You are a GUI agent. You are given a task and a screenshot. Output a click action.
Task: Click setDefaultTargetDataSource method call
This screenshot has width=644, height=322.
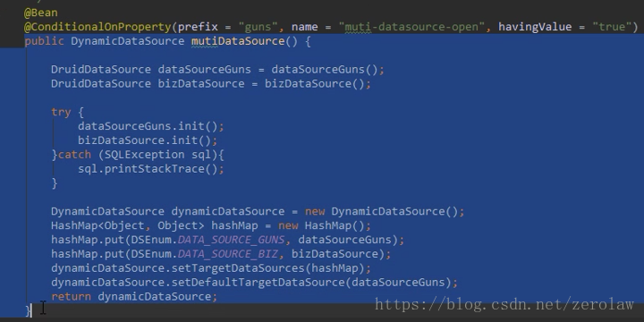pyautogui.click(x=258, y=283)
